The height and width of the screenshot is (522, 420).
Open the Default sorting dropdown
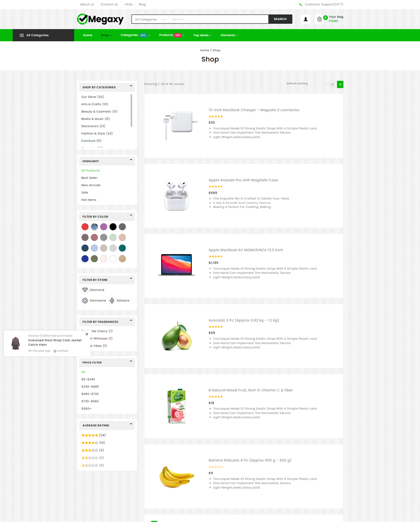(x=306, y=84)
